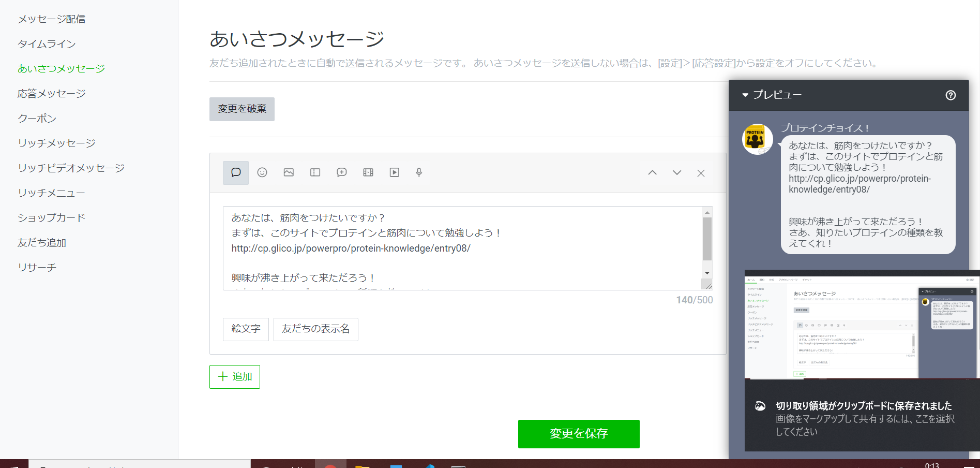This screenshot has width=980, height=468.
Task: Add a message with 追加 button
Action: coord(235,377)
